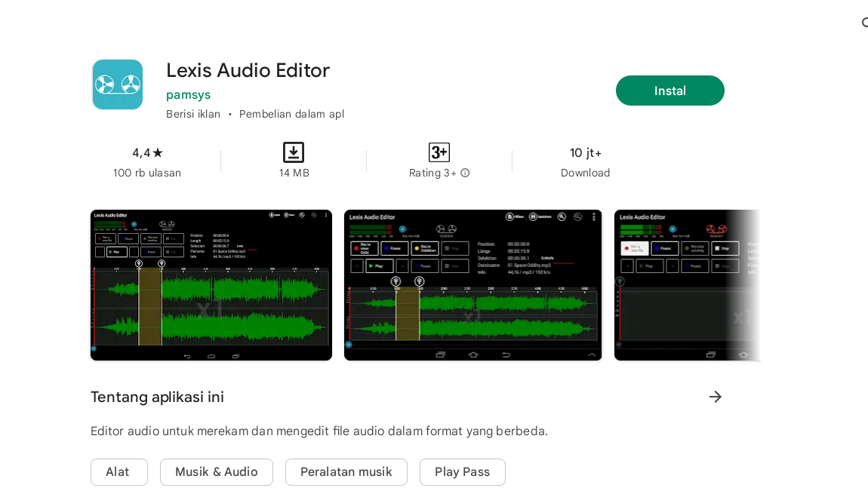The height and width of the screenshot is (488, 868).
Task: Select the Alat category chip
Action: point(119,472)
